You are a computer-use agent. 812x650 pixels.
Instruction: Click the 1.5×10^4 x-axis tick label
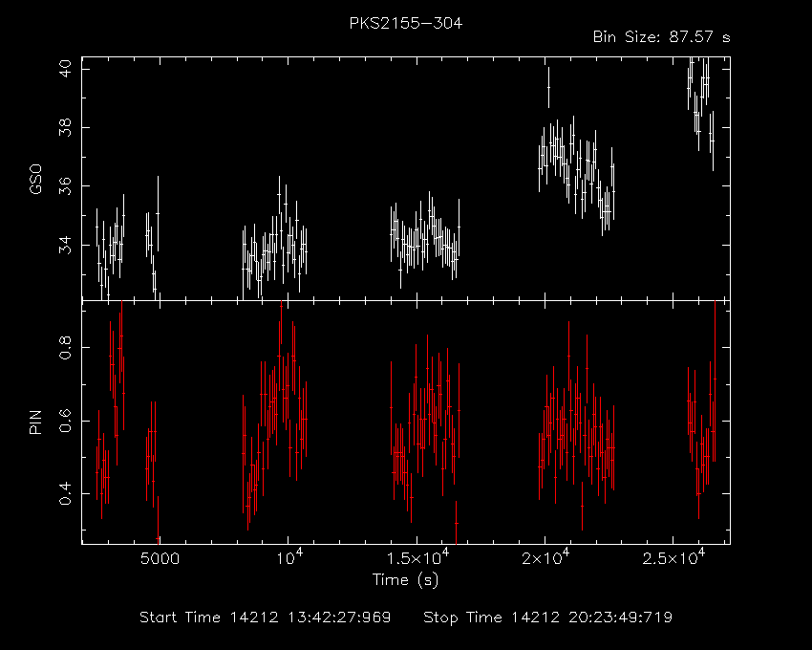tap(417, 556)
